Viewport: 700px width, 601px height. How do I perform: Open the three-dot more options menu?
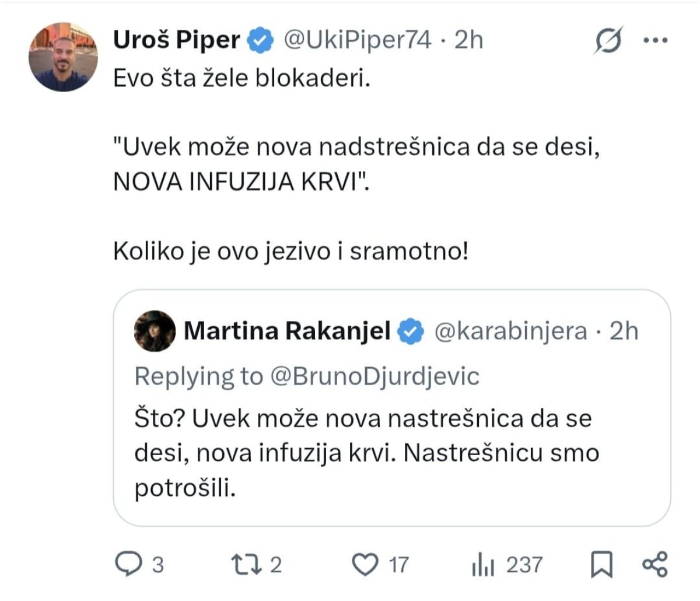(x=654, y=41)
